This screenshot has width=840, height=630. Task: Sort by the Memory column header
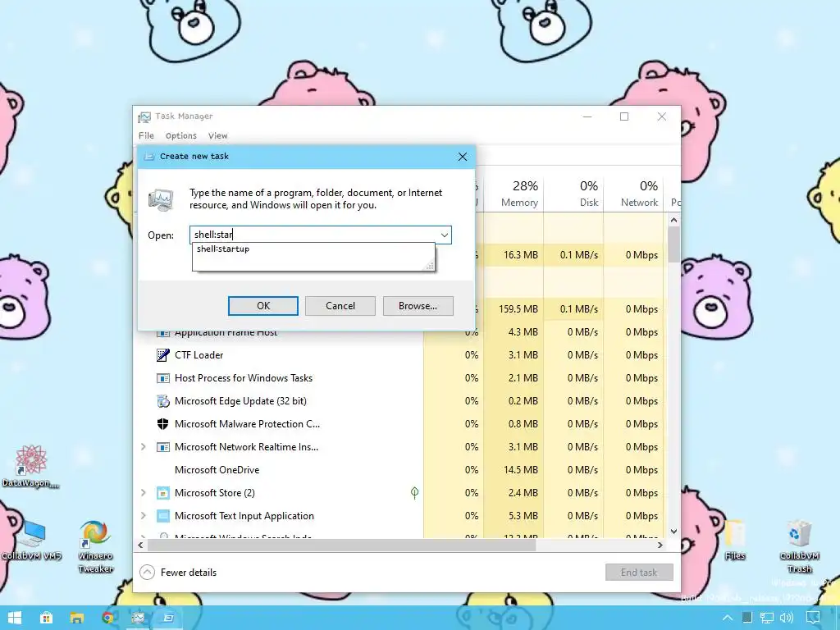(514, 194)
